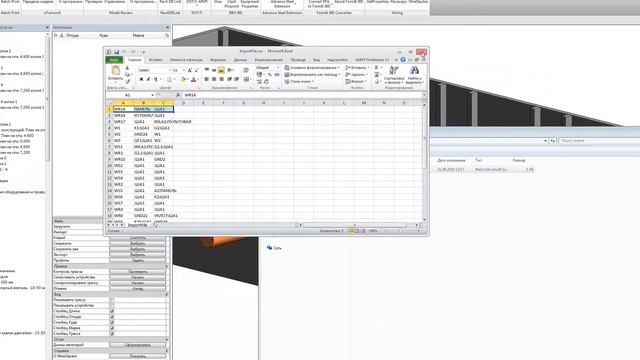This screenshot has height=360, width=640.
Task: Collapse the 'Отчет' section in side panel
Action: [x=167, y=340]
